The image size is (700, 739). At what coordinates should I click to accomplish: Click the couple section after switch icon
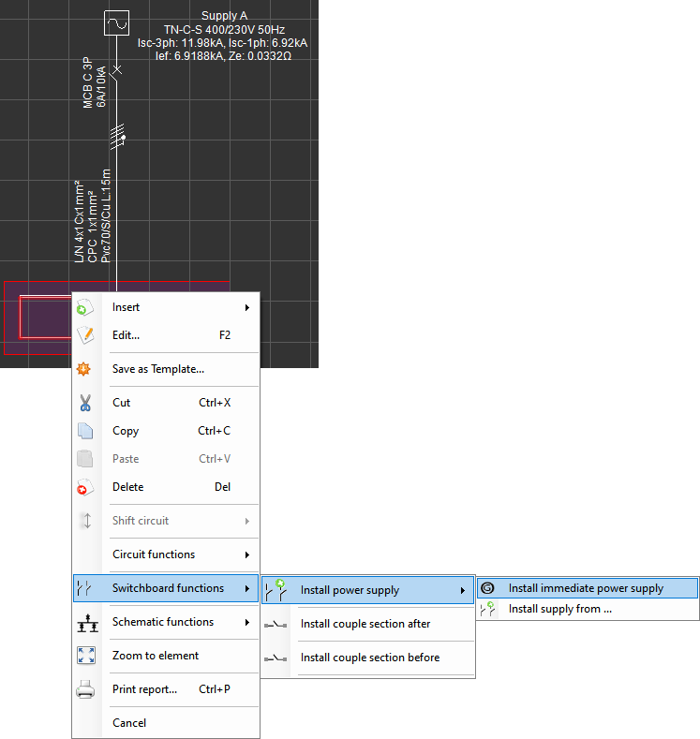point(276,625)
